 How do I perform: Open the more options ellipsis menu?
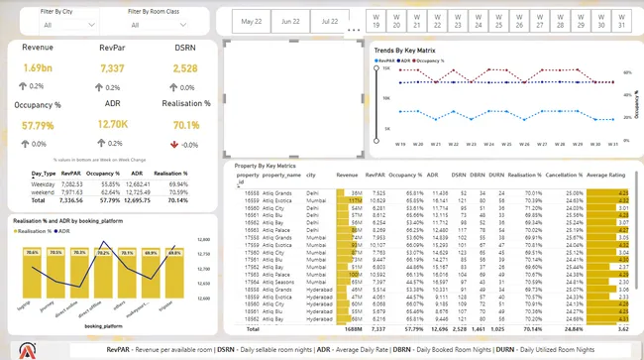(354, 30)
